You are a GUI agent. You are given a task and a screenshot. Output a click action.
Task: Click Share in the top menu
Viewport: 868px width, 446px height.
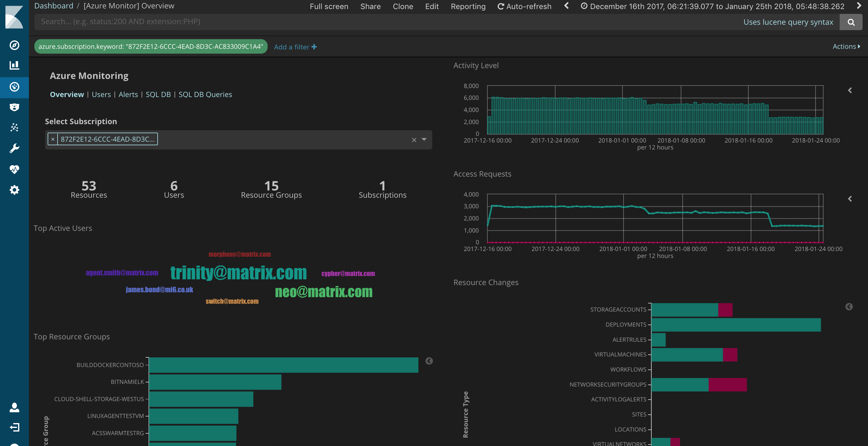[370, 6]
